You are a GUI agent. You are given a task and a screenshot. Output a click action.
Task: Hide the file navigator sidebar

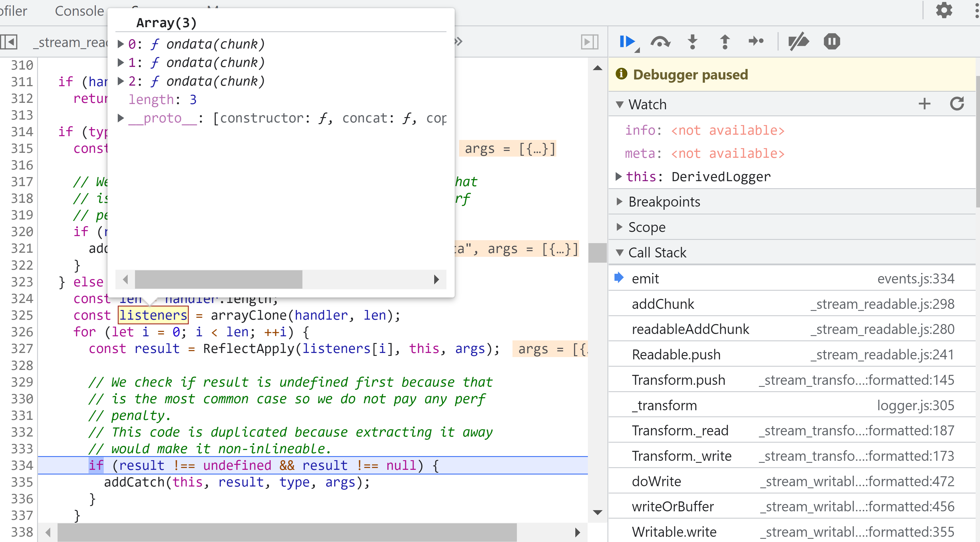coord(9,42)
